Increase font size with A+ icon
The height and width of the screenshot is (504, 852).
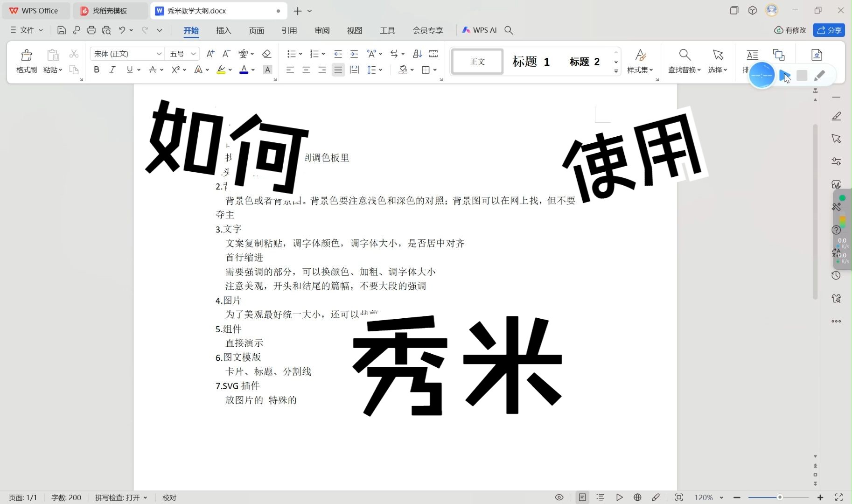[210, 54]
